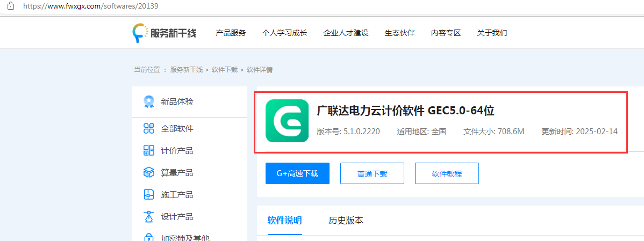Click the 文件大小: 708.6M text
This screenshot has width=644, height=241.
coord(493,132)
